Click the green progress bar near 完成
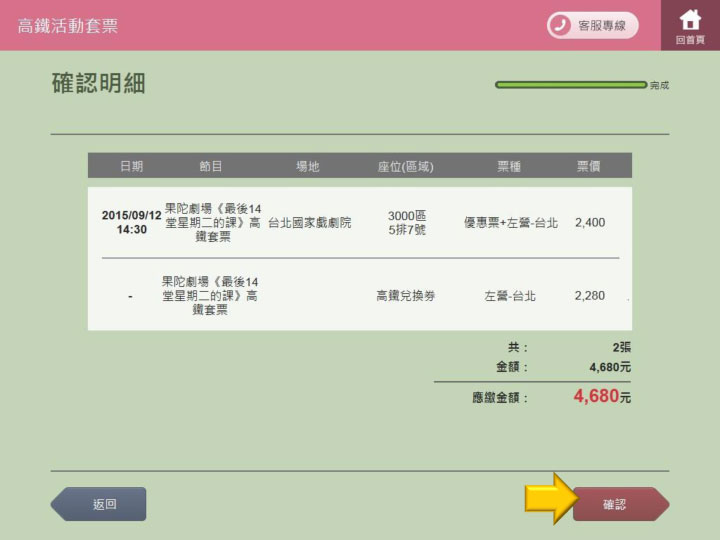Image resolution: width=720 pixels, height=540 pixels. 570,85
